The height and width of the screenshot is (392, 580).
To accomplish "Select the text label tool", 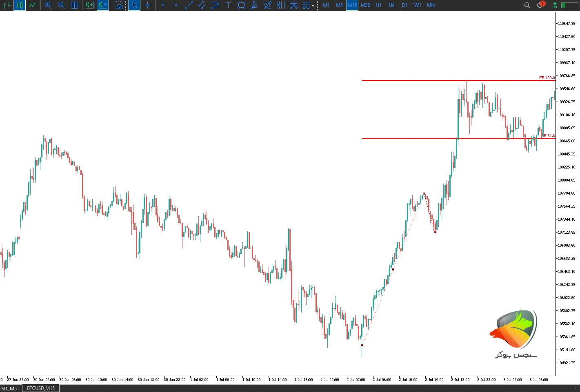I will coord(228,5).
